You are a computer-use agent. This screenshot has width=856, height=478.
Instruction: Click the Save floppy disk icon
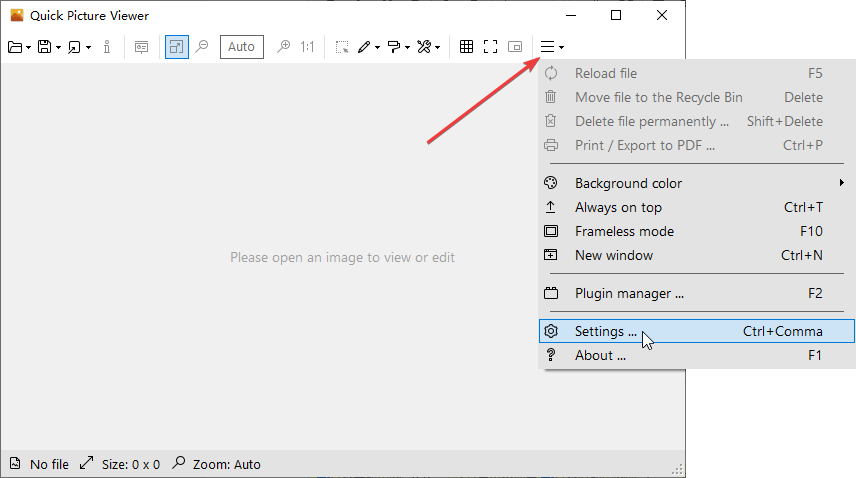pyautogui.click(x=44, y=47)
